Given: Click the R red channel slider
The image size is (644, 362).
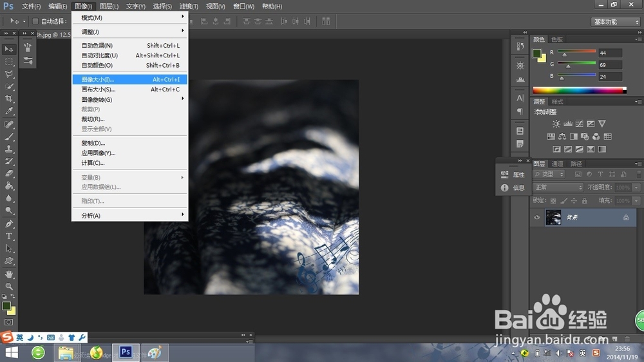Looking at the screenshot, I should point(576,52).
